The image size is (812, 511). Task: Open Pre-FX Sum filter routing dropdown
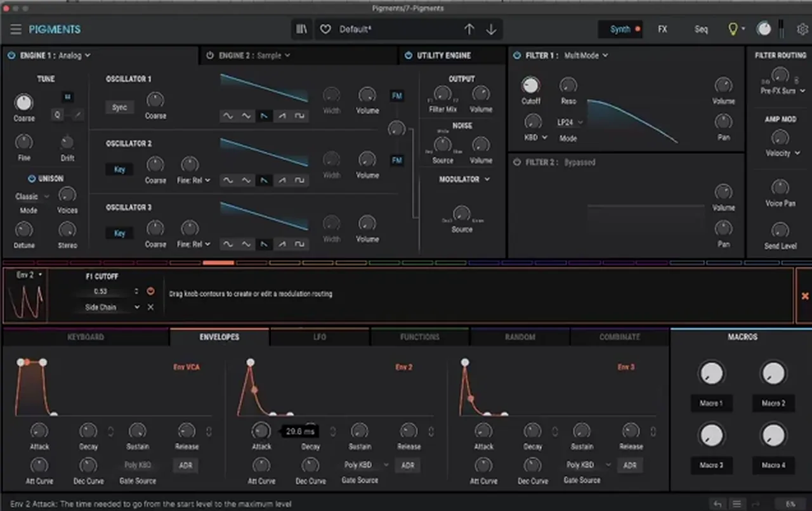pos(783,91)
